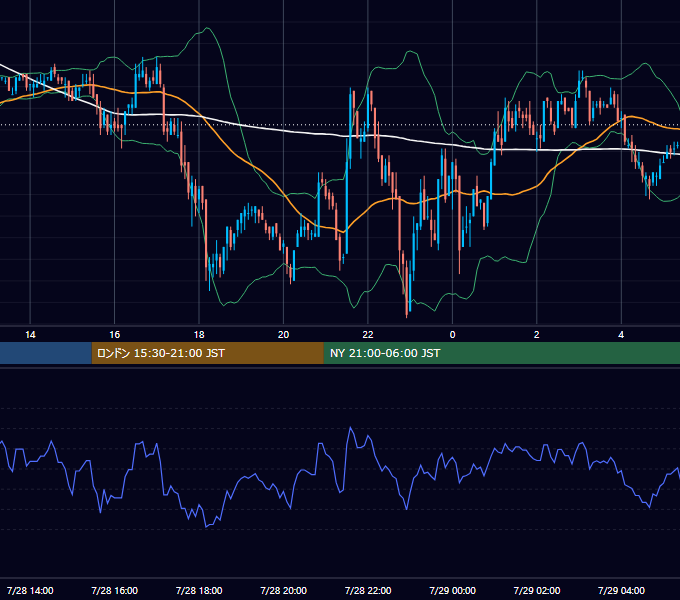
Task: Click the NY 21:00-06:00 JST session bar
Action: pos(502,353)
